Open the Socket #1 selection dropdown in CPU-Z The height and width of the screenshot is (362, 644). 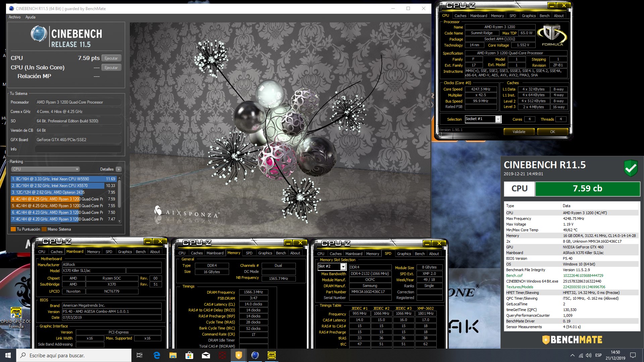(483, 119)
